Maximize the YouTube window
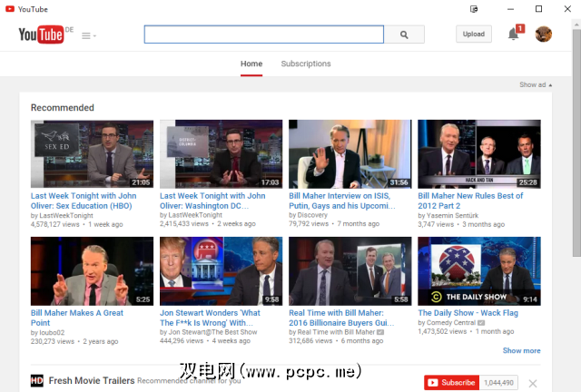Image resolution: width=581 pixels, height=392 pixels. pyautogui.click(x=538, y=9)
